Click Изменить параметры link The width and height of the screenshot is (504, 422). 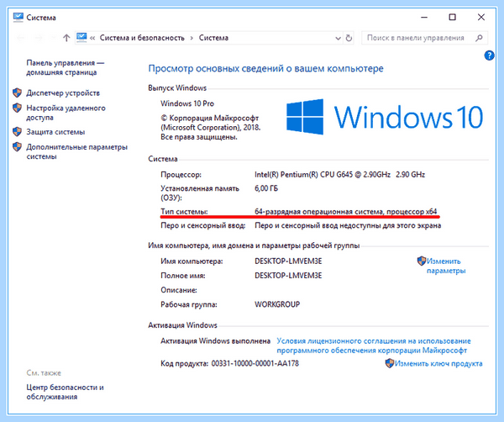tap(446, 266)
